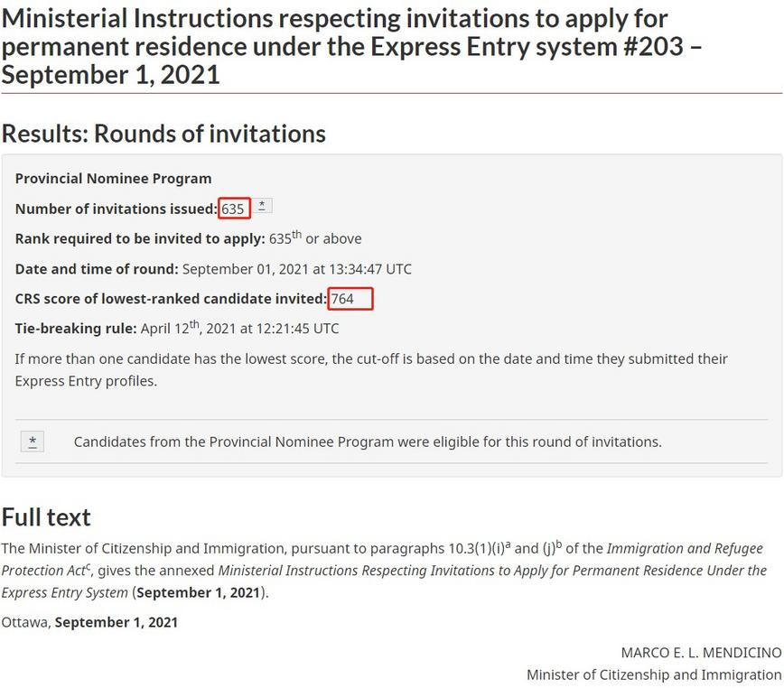Click the highlighted CRS score 764
This screenshot has width=784, height=688.
(x=350, y=299)
